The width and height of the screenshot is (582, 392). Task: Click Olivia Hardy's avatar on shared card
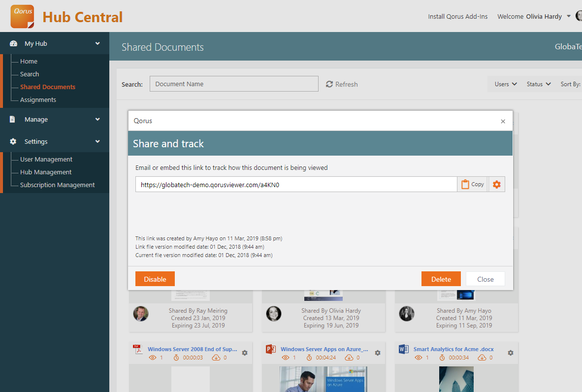click(x=274, y=314)
